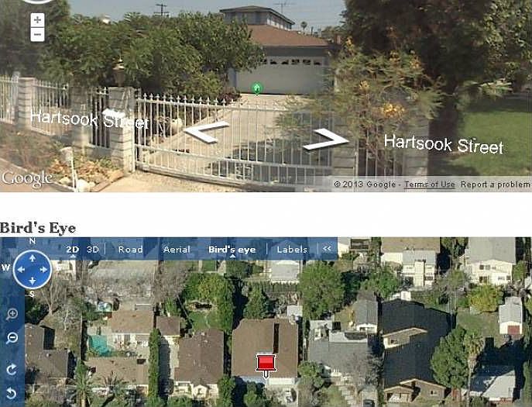Open the Terms of Use link

point(430,185)
